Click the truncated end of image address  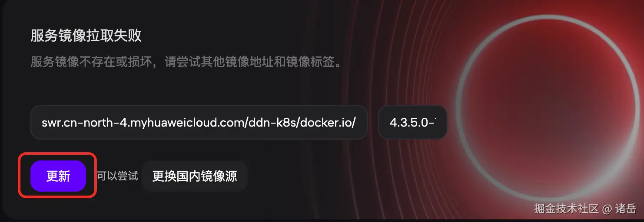point(355,122)
